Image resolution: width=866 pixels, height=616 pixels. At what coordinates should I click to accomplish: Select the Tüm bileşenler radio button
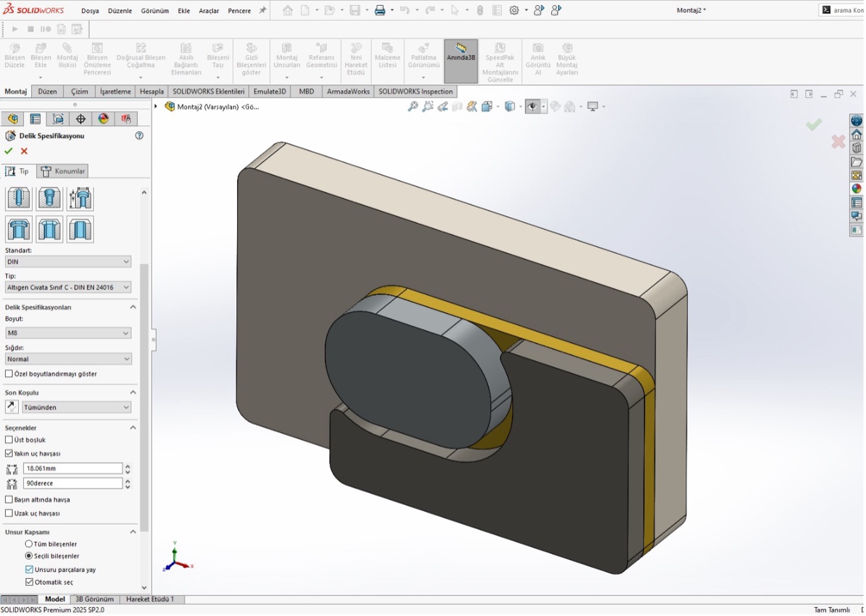[29, 544]
